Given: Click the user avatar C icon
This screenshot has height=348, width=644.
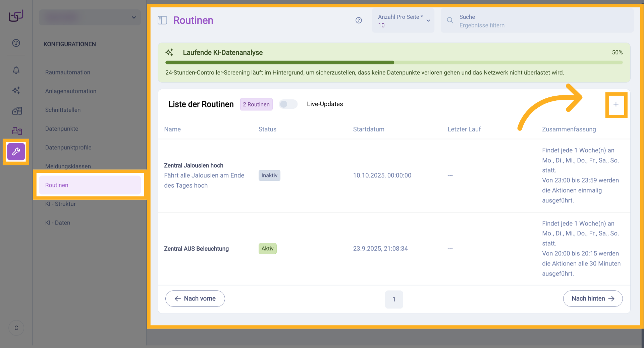Looking at the screenshot, I should [16, 328].
